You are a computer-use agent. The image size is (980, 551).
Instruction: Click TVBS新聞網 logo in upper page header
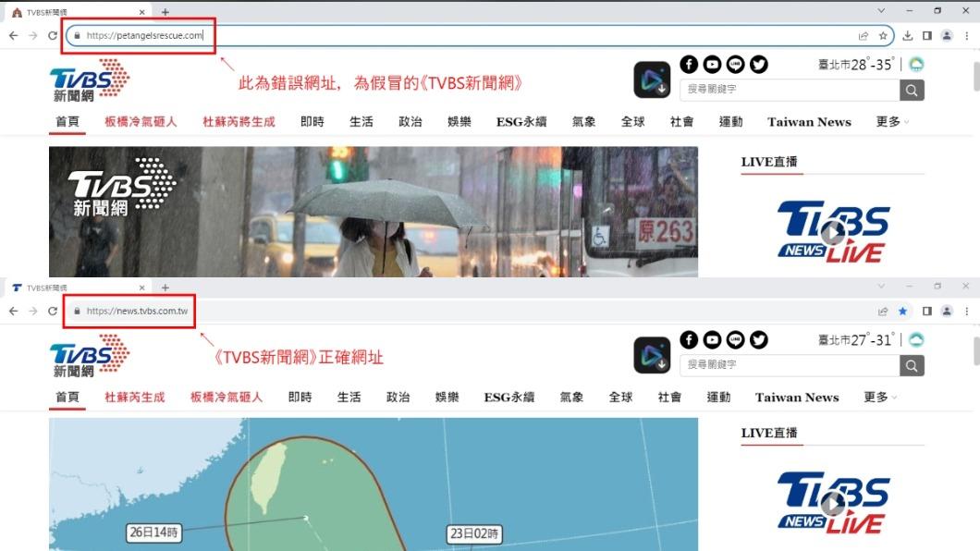tap(90, 80)
